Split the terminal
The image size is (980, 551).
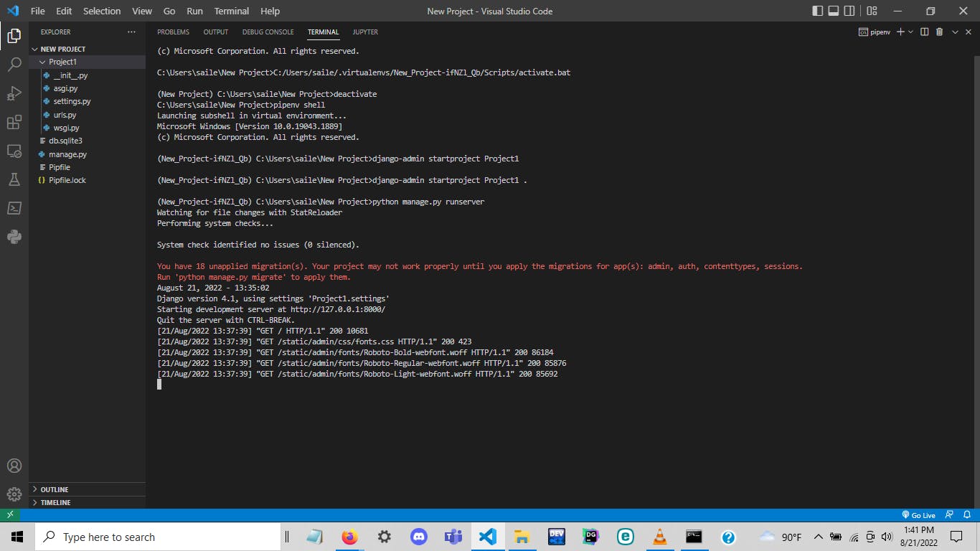(924, 32)
